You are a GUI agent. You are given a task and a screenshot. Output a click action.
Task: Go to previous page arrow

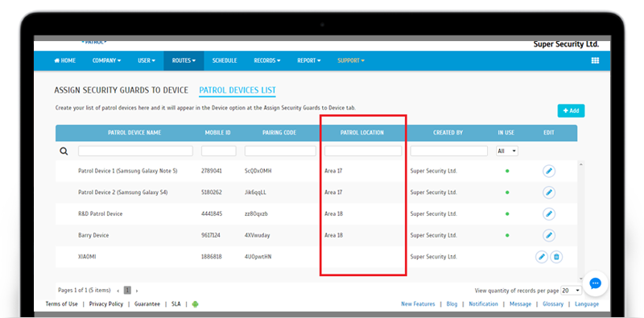(x=118, y=291)
